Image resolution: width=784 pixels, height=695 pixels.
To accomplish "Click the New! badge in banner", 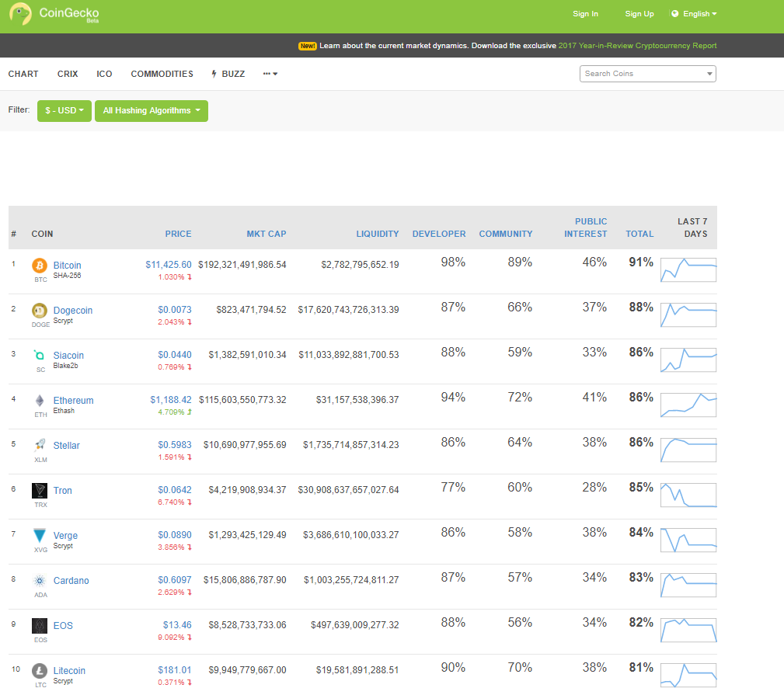I will pos(308,46).
